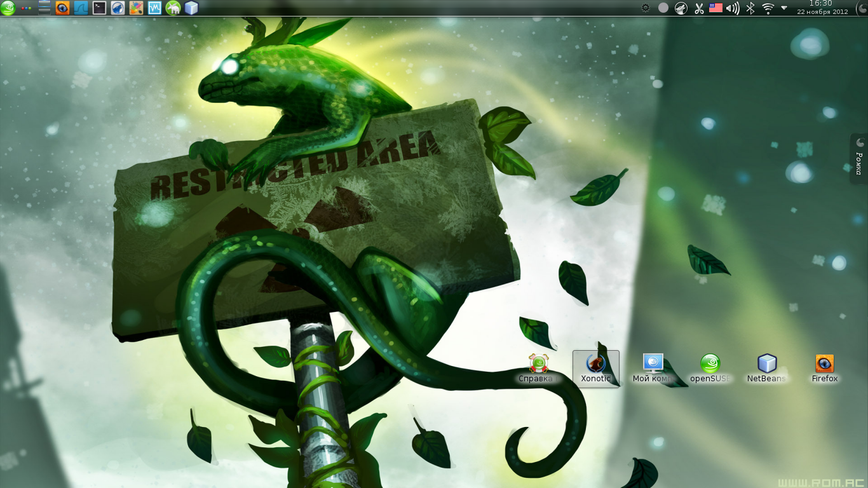
Task: Open the Konsole terminal launcher
Action: [x=99, y=8]
